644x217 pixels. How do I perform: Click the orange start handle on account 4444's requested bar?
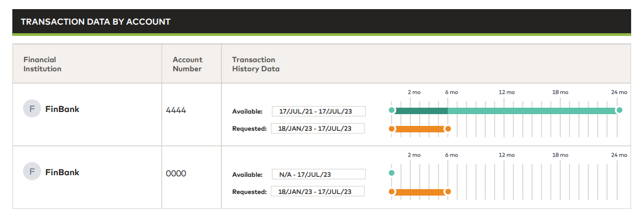click(391, 129)
